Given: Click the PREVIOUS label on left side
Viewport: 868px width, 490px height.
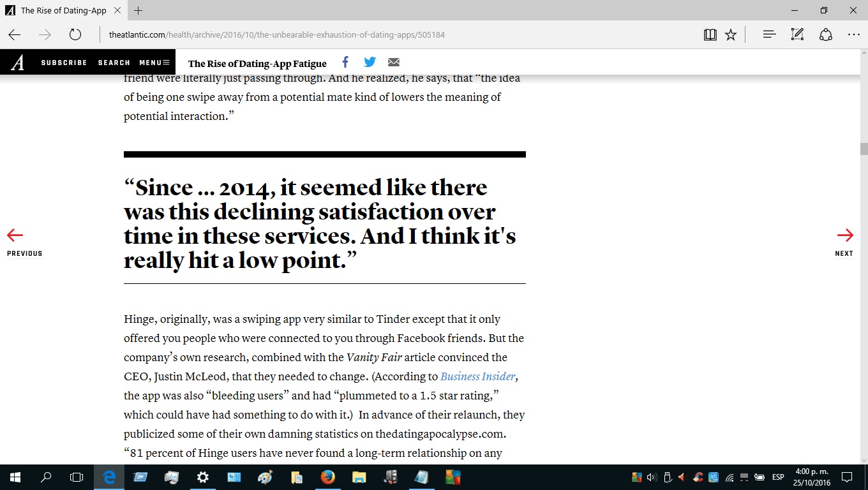Looking at the screenshot, I should point(25,253).
